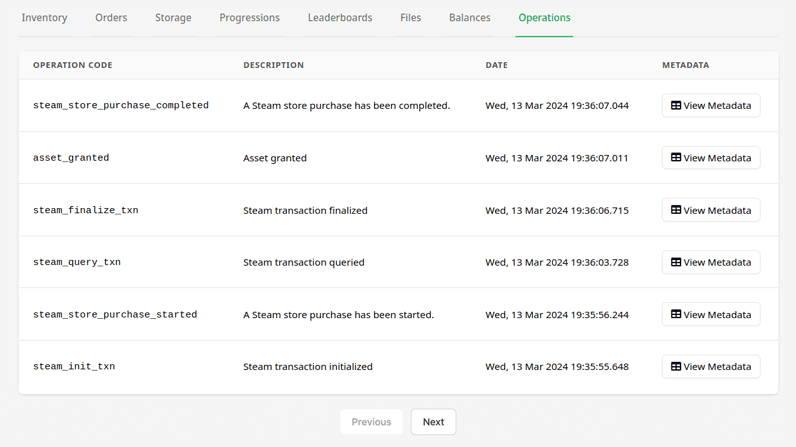
Task: Click metadata table icon for steam_finalize_txn
Action: pyautogui.click(x=676, y=210)
